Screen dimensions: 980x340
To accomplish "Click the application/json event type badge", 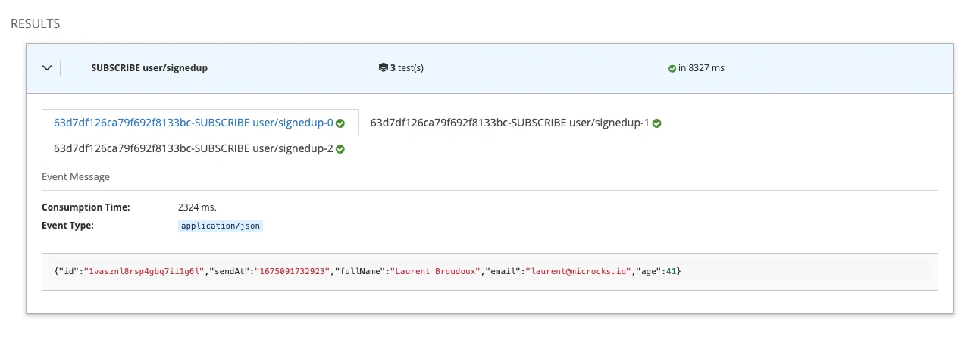I will [x=221, y=226].
